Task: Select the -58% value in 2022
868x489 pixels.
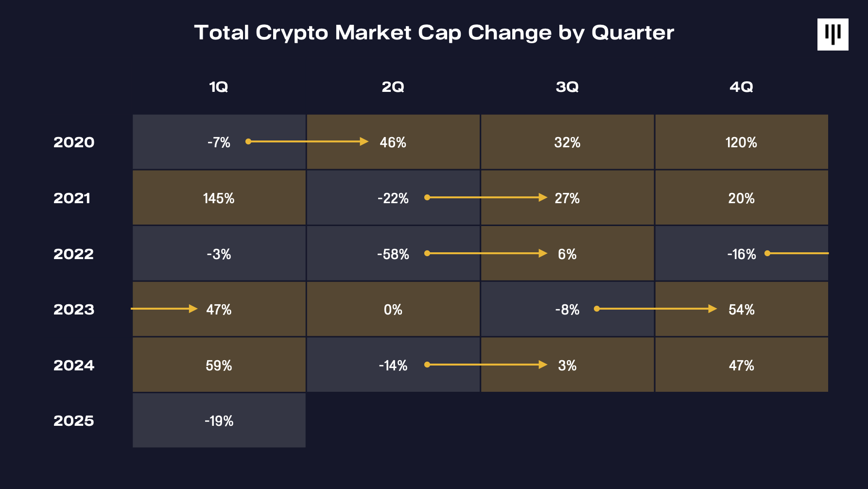Action: pyautogui.click(x=393, y=254)
